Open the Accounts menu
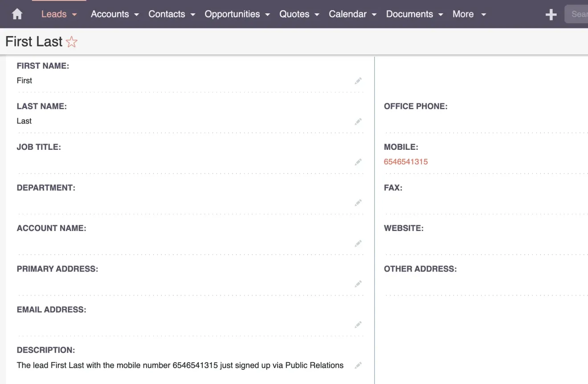The height and width of the screenshot is (384, 588). [110, 14]
